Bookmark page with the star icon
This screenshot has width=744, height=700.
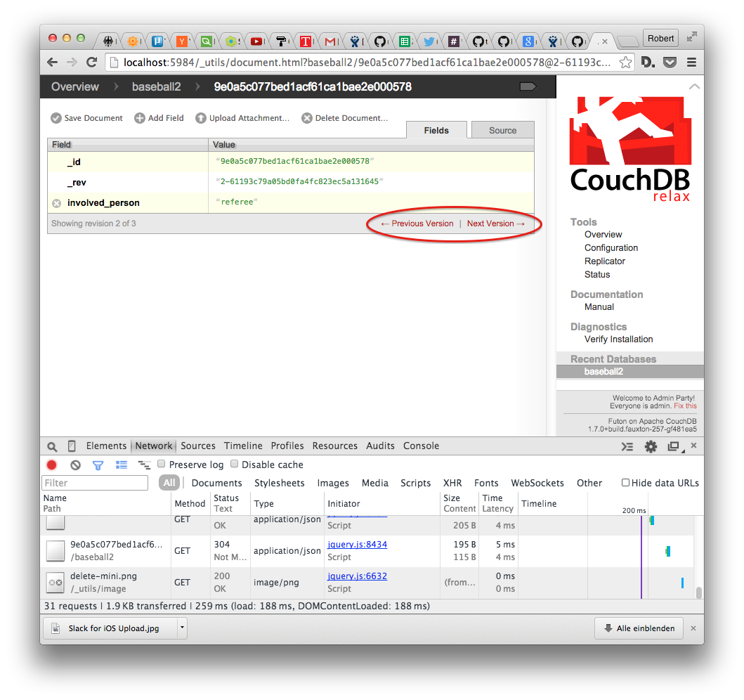pos(625,62)
